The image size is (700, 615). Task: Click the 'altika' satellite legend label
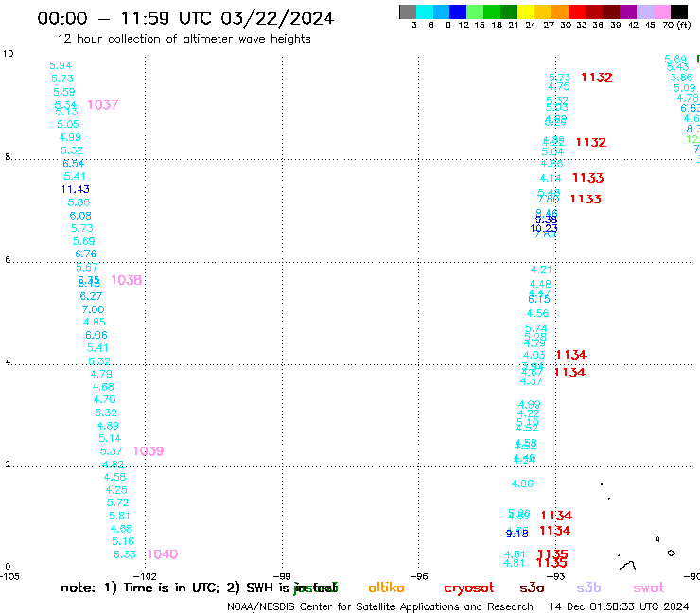pos(386,588)
